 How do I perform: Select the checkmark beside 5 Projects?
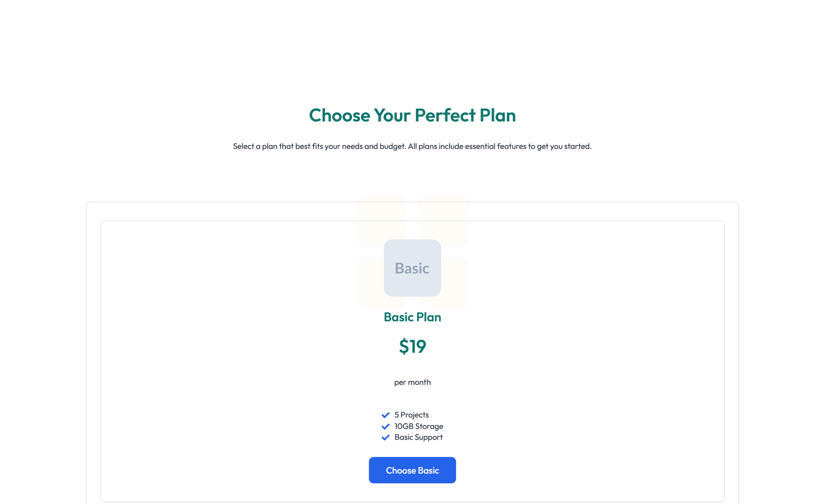tap(385, 415)
